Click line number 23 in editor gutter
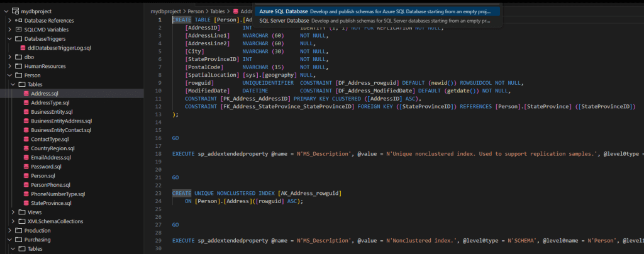Viewport: 644px width, 254px height. coord(159,192)
